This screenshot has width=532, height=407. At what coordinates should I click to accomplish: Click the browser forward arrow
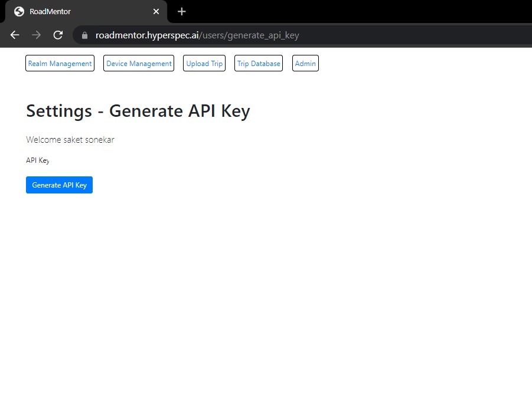36,35
